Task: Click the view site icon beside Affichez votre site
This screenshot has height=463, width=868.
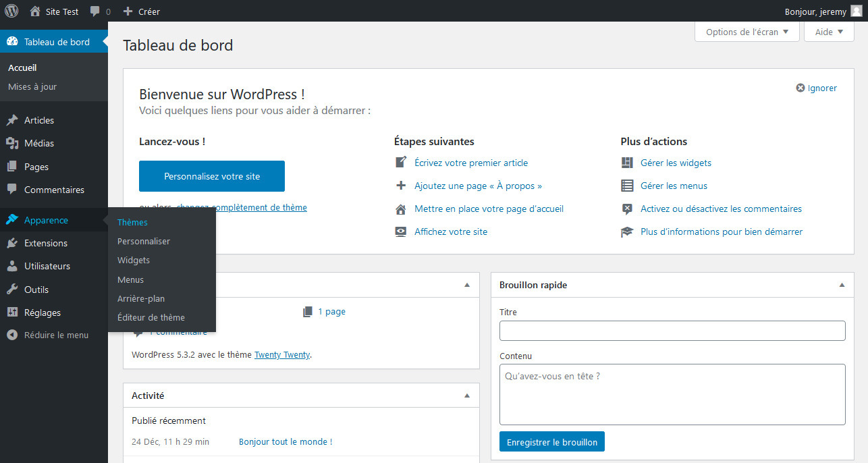Action: click(x=401, y=231)
